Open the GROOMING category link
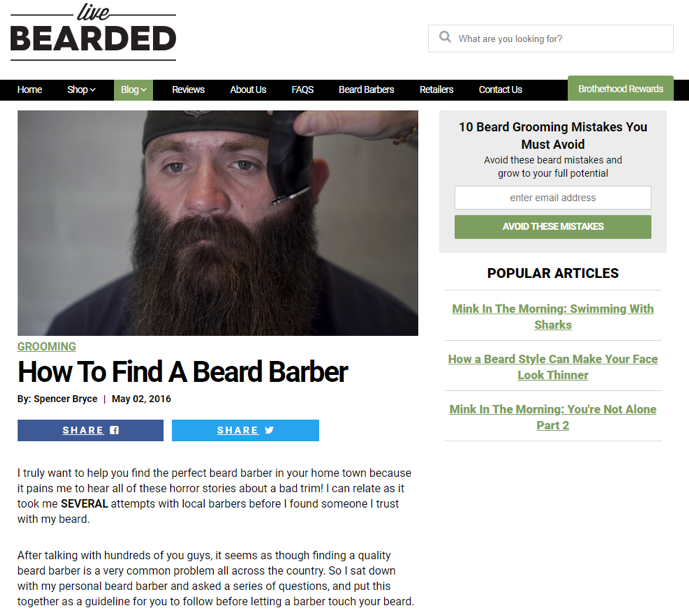The image size is (689, 610). pos(47,347)
